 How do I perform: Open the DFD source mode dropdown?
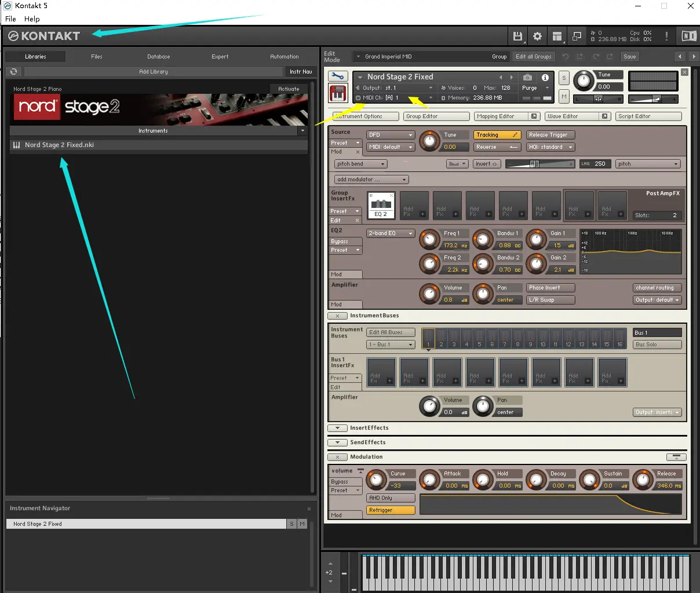point(391,135)
